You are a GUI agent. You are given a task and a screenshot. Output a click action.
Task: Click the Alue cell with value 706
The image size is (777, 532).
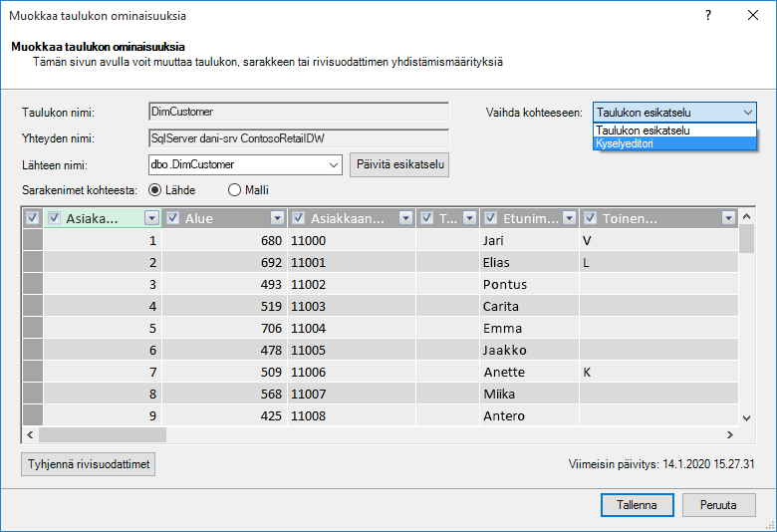click(x=224, y=328)
